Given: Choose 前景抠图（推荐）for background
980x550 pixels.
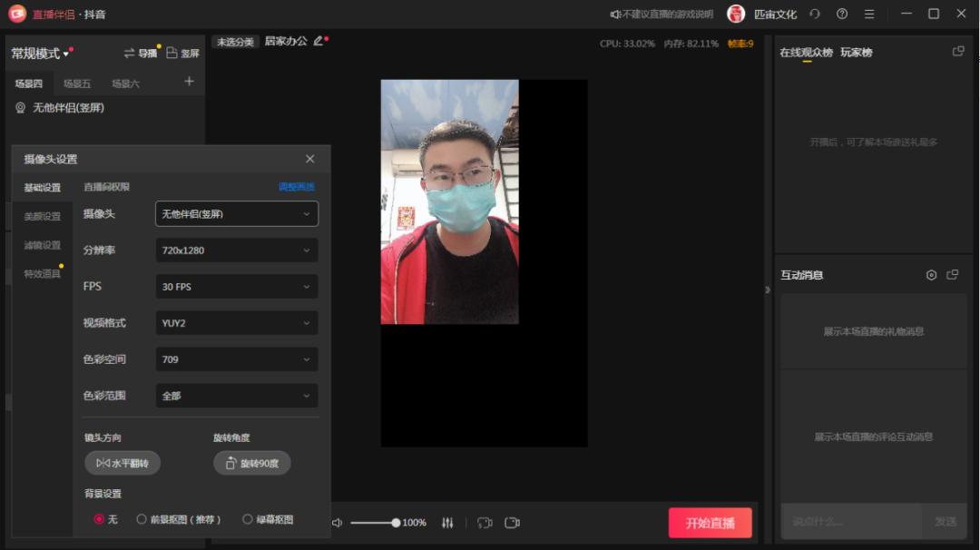Looking at the screenshot, I should [x=143, y=519].
